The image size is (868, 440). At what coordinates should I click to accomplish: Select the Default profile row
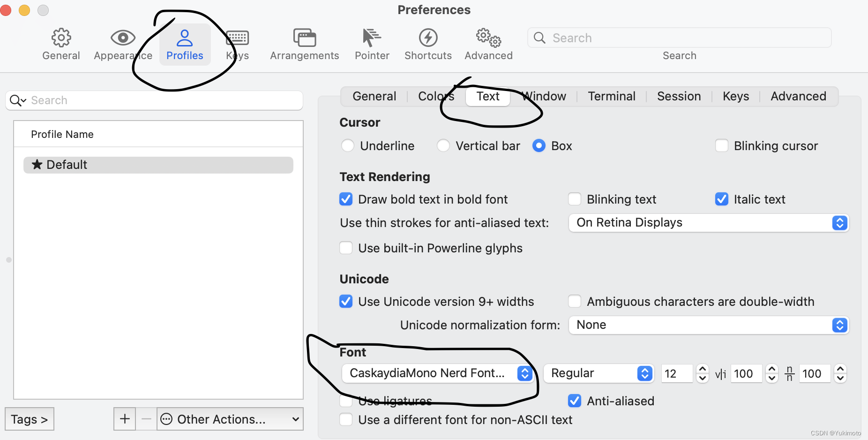tap(158, 165)
